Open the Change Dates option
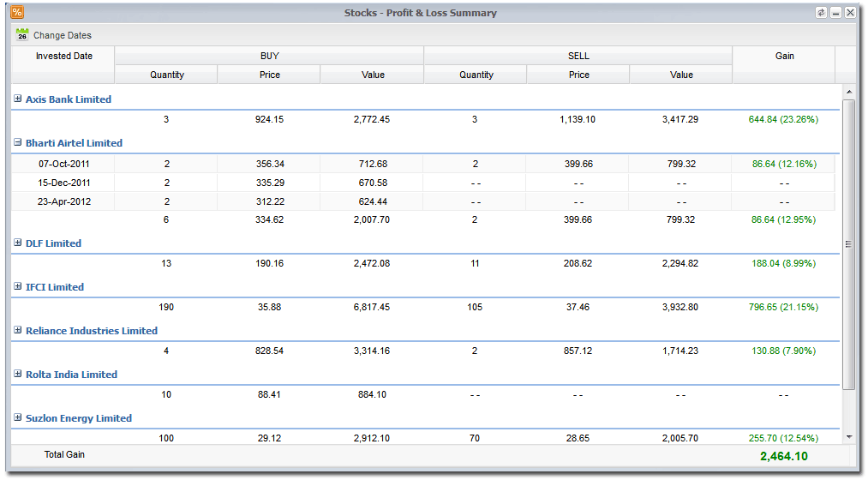 [62, 35]
